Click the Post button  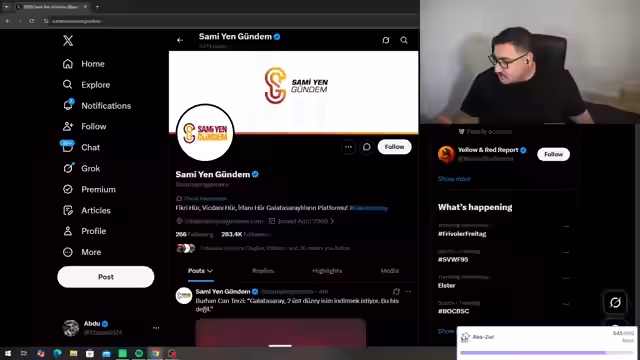(x=106, y=277)
